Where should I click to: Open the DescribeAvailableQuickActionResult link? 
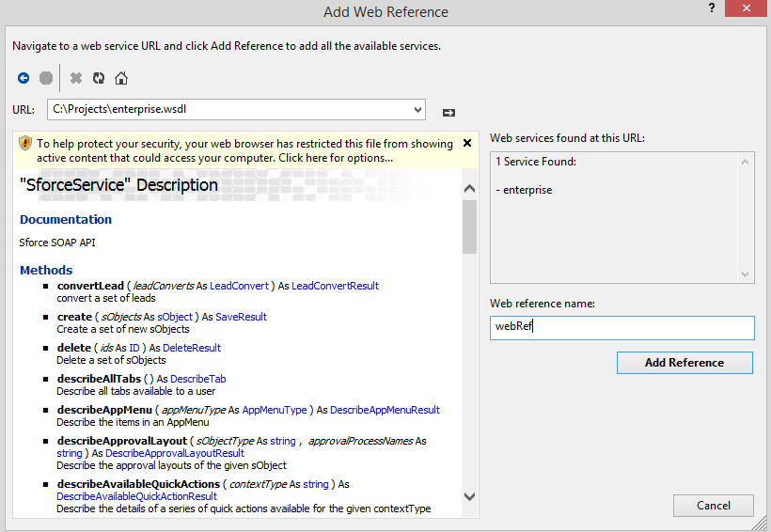[x=136, y=496]
